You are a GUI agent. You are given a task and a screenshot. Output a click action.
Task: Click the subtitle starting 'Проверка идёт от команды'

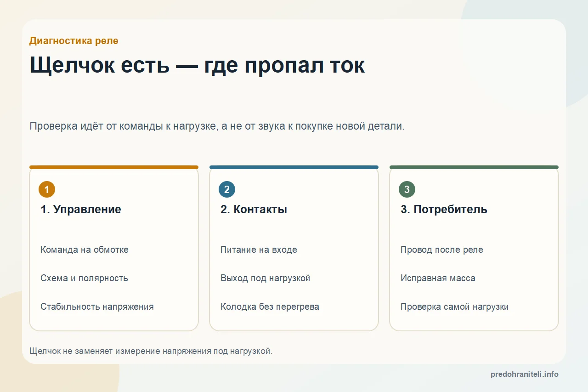coord(217,126)
